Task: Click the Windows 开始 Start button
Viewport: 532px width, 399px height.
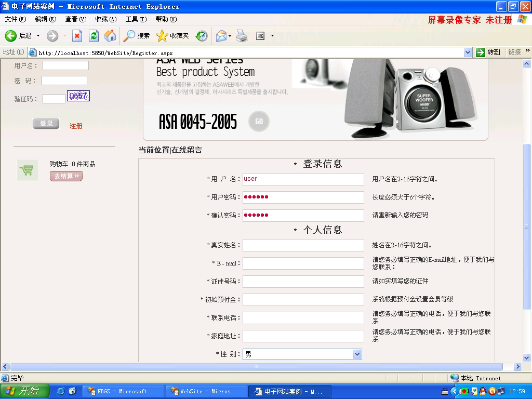Action: pos(24,391)
